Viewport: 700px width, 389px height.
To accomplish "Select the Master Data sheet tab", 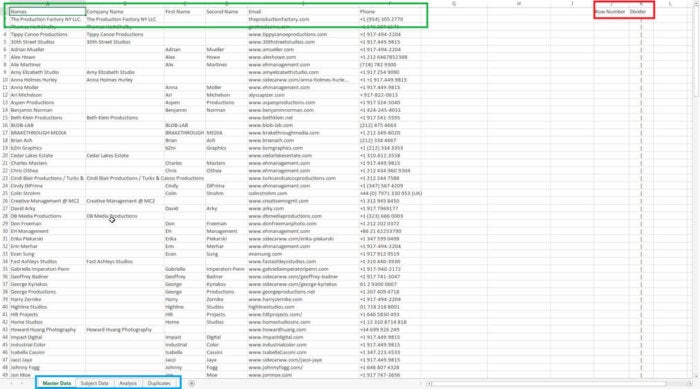I will coord(57,383).
